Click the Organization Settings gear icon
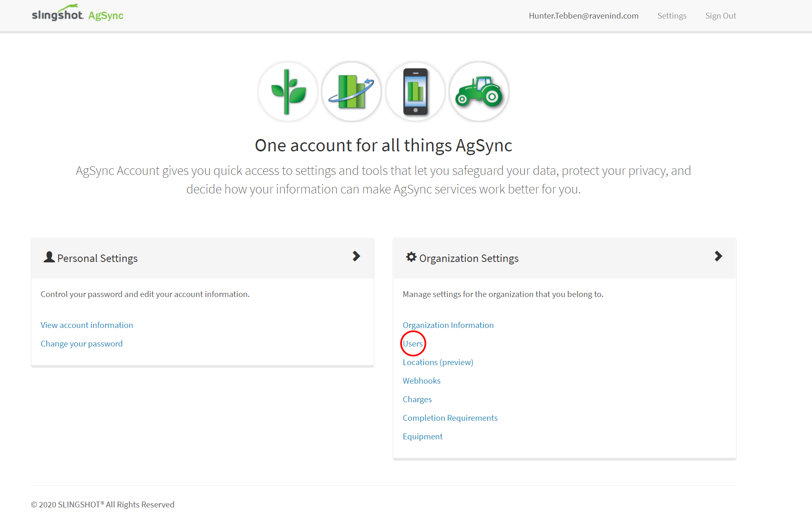The height and width of the screenshot is (514, 812). point(411,257)
